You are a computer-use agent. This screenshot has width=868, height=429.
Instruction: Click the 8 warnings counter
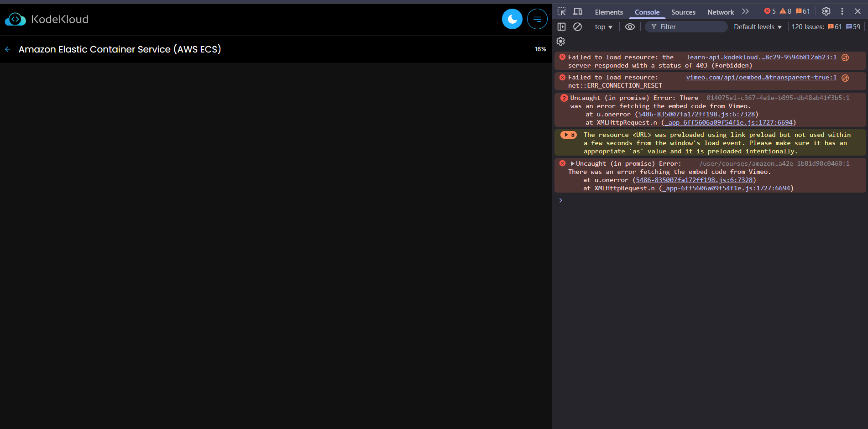(x=785, y=11)
